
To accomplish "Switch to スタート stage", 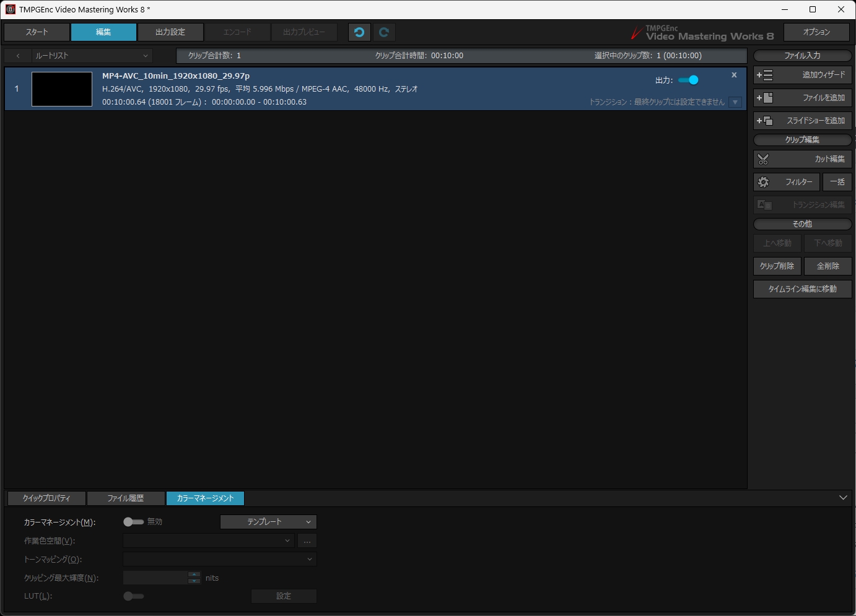I will (37, 32).
